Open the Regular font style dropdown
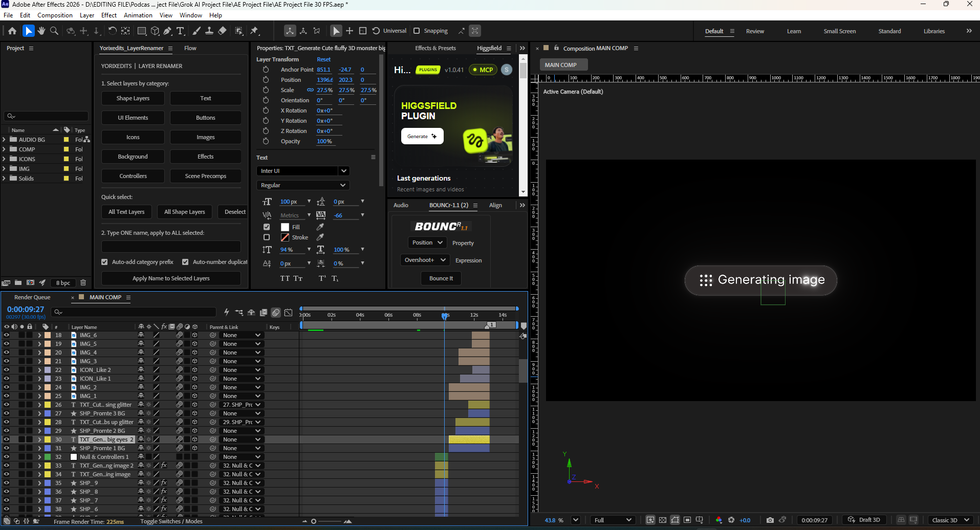 coord(302,185)
